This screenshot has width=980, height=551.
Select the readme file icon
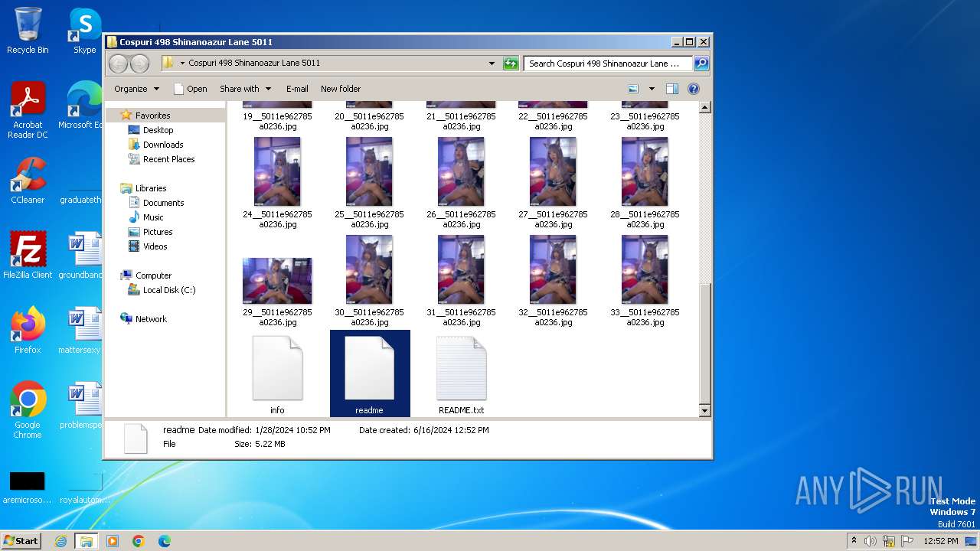[369, 368]
